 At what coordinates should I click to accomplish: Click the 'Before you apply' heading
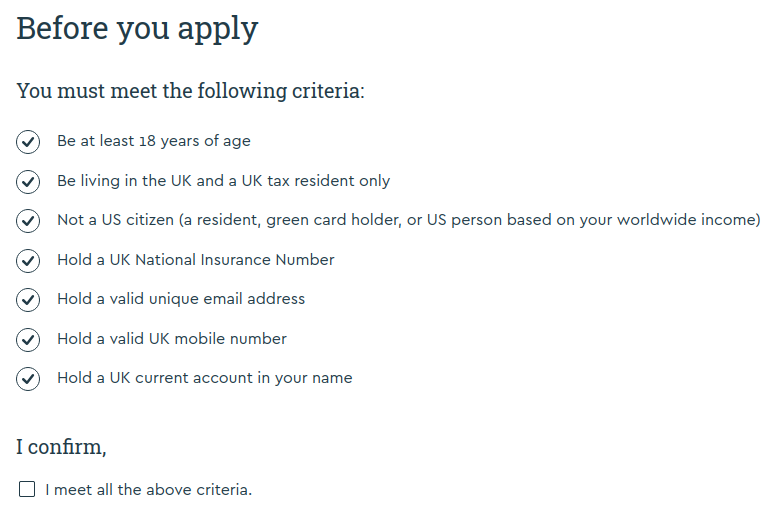tap(137, 29)
